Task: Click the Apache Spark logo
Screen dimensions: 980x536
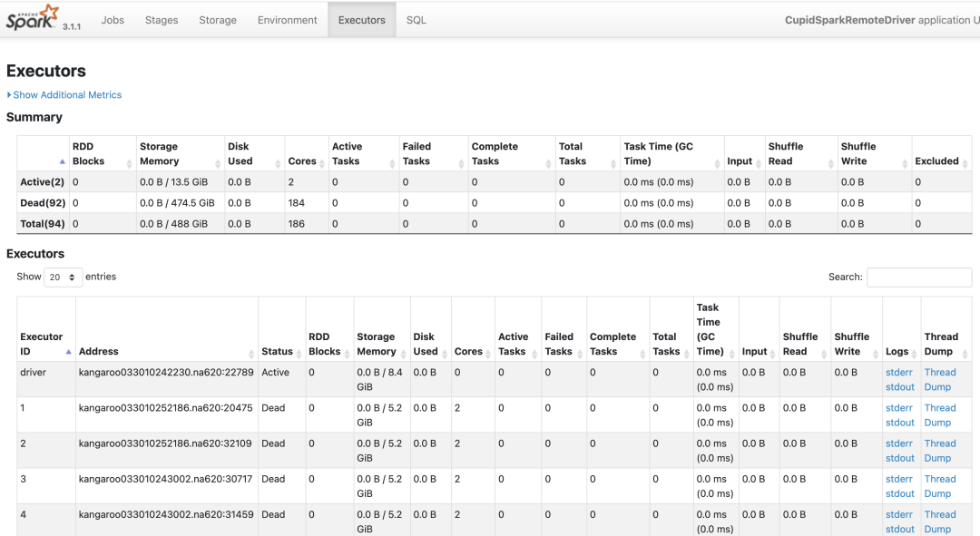Action: click(x=33, y=18)
